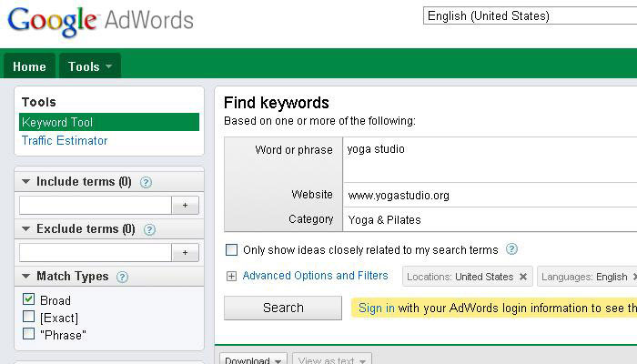Open help for Match Types

click(122, 277)
